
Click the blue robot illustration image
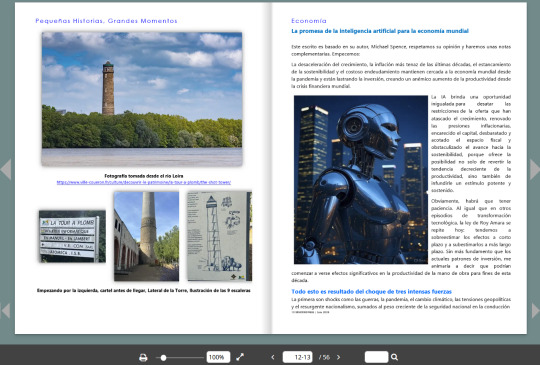[x=361, y=180]
